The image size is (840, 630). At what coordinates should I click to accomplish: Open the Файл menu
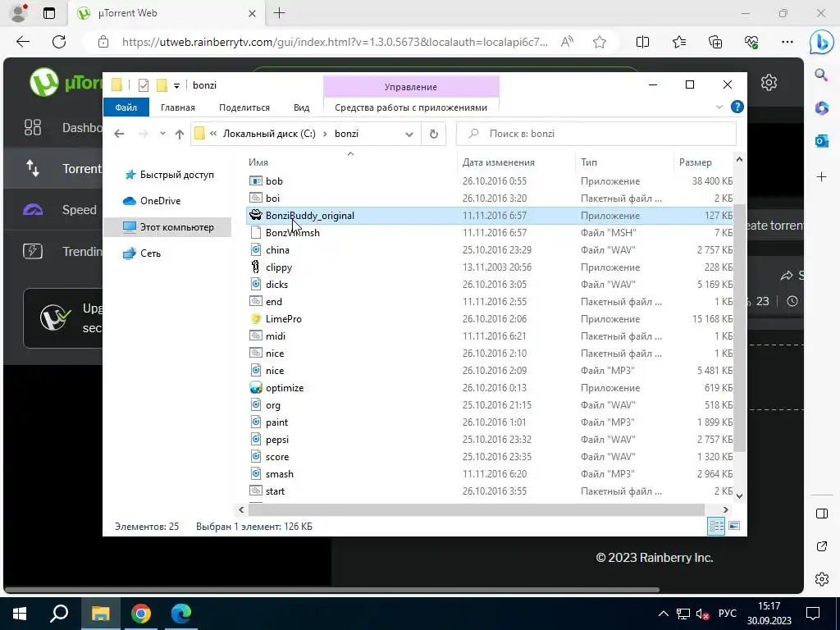[x=126, y=107]
